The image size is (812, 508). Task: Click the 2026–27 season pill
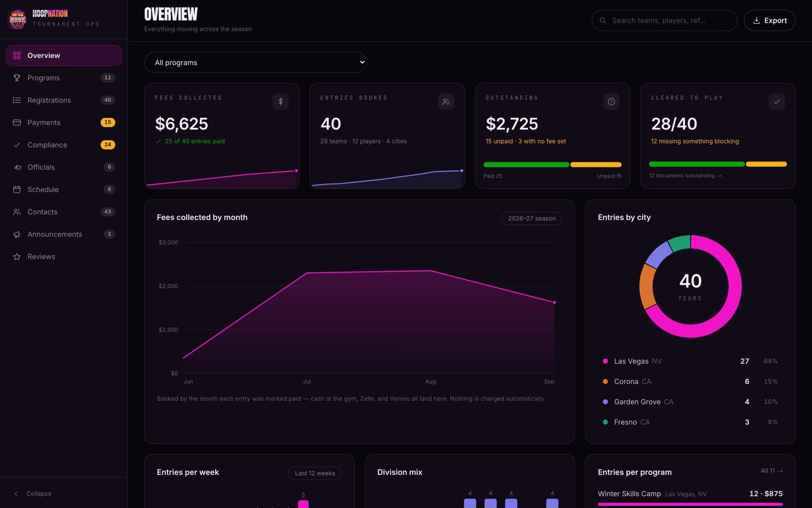[x=532, y=218]
